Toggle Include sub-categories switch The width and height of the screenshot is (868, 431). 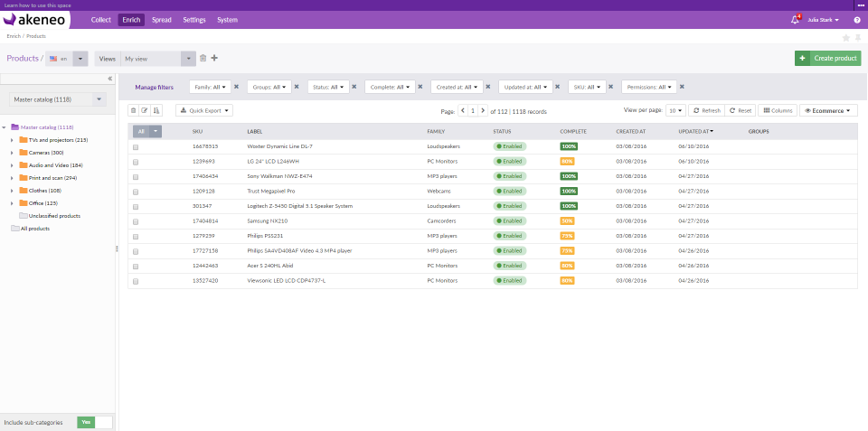(95, 422)
